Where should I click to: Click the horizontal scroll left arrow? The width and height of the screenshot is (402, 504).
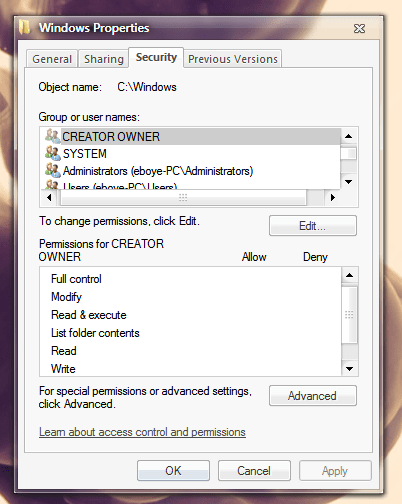(x=49, y=198)
